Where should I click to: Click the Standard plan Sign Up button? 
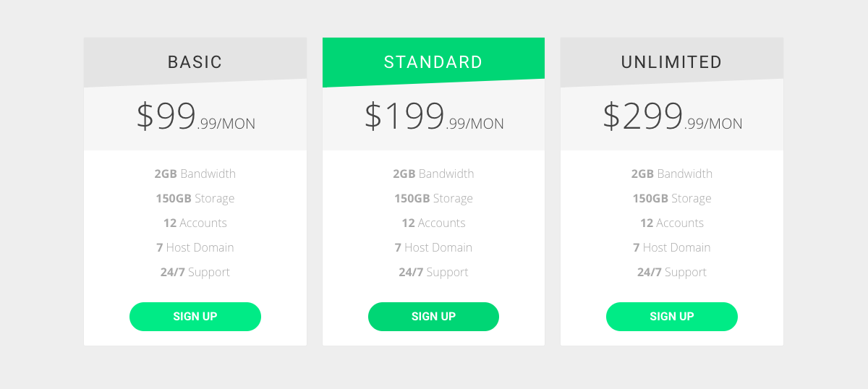[433, 317]
